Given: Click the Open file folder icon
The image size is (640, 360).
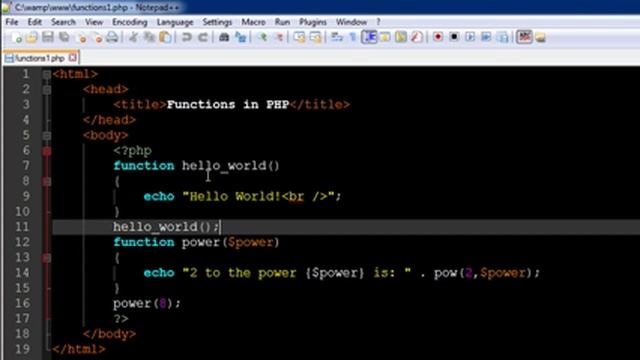Looking at the screenshot, I should click(32, 37).
